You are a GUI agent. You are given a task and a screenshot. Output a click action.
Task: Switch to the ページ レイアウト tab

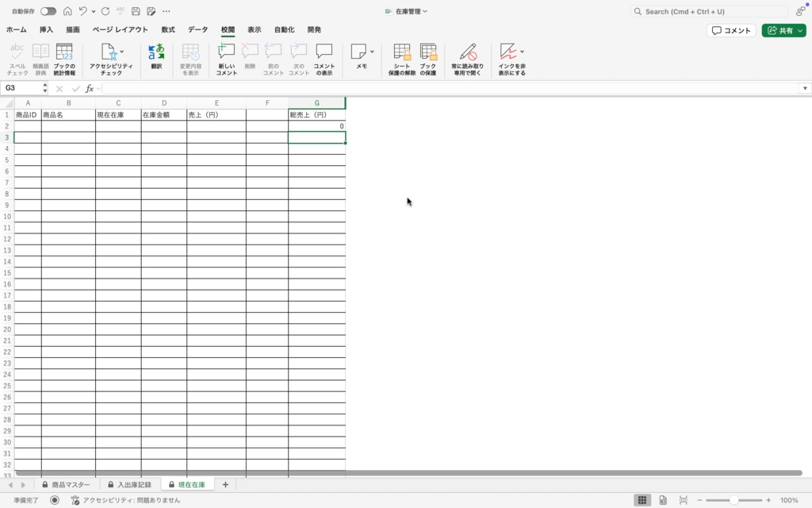121,29
